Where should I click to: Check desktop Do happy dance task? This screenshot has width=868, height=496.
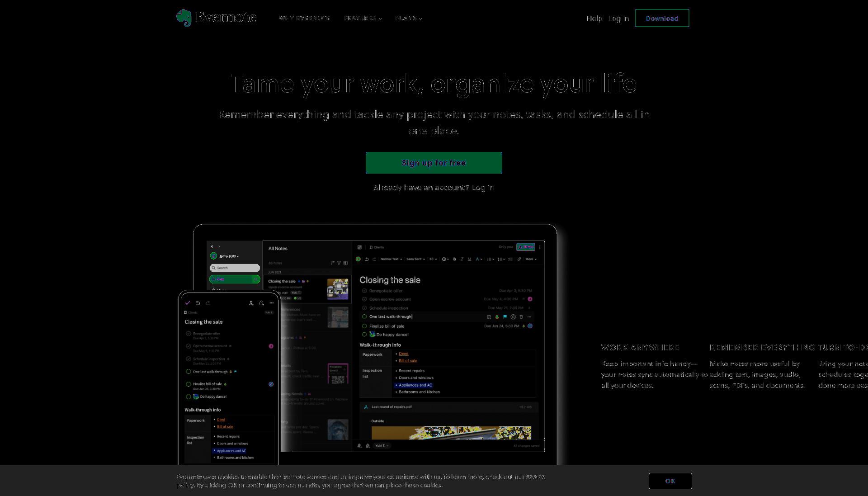point(364,335)
